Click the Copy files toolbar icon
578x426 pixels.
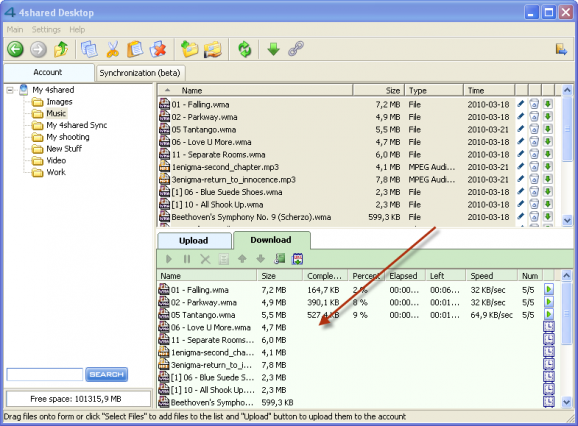pyautogui.click(x=89, y=49)
